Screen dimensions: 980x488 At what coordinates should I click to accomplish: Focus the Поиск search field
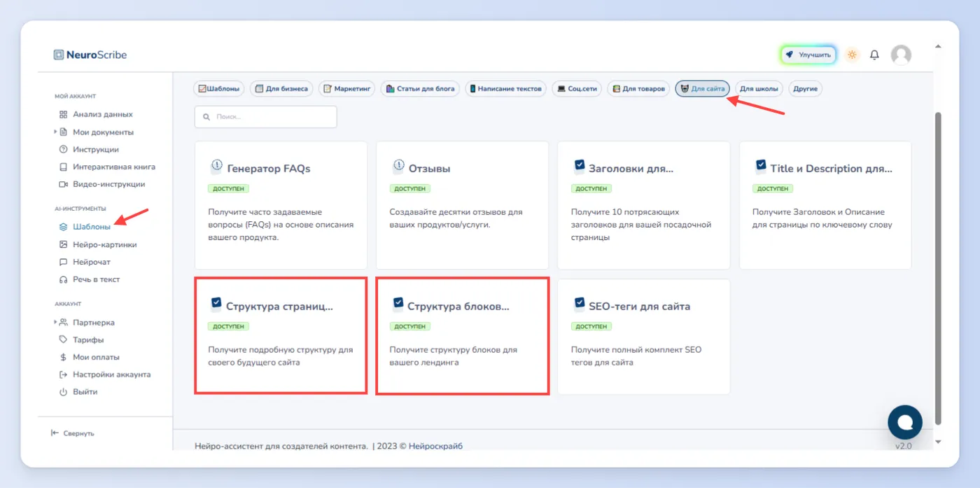266,117
